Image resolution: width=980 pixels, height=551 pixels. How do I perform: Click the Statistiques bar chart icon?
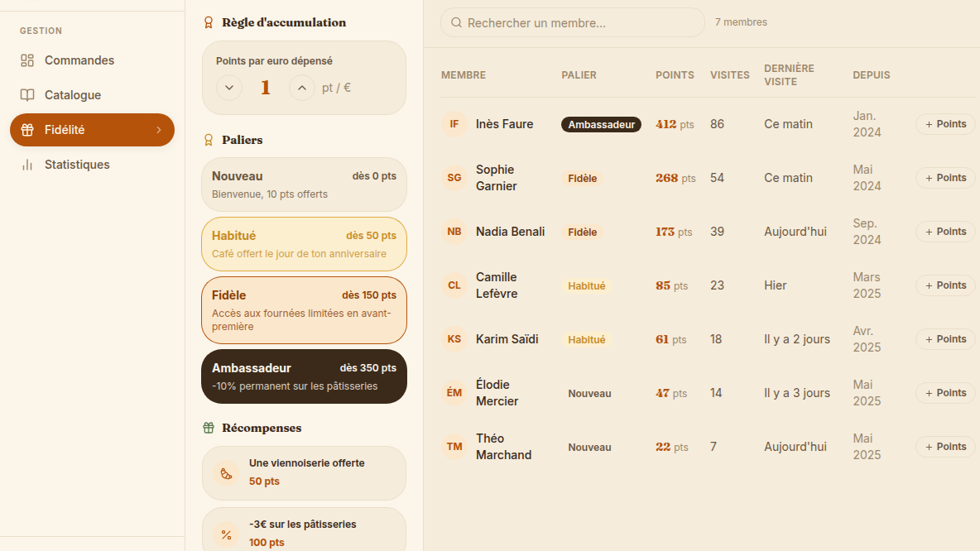[26, 165]
